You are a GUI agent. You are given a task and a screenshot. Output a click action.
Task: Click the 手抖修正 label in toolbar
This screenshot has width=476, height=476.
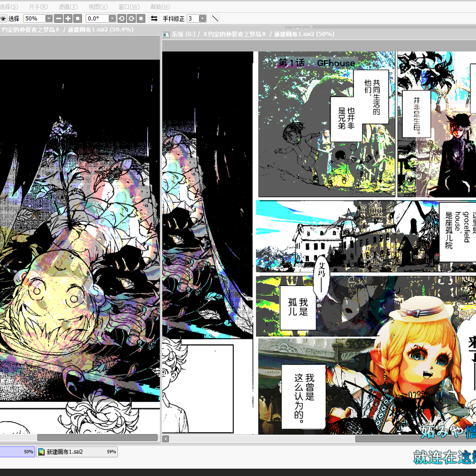pos(174,19)
